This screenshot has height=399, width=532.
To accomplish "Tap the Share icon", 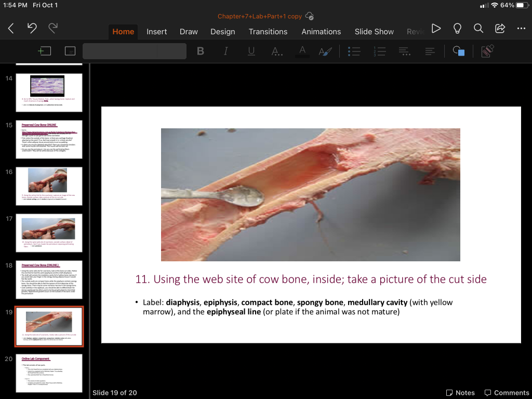I will click(500, 29).
